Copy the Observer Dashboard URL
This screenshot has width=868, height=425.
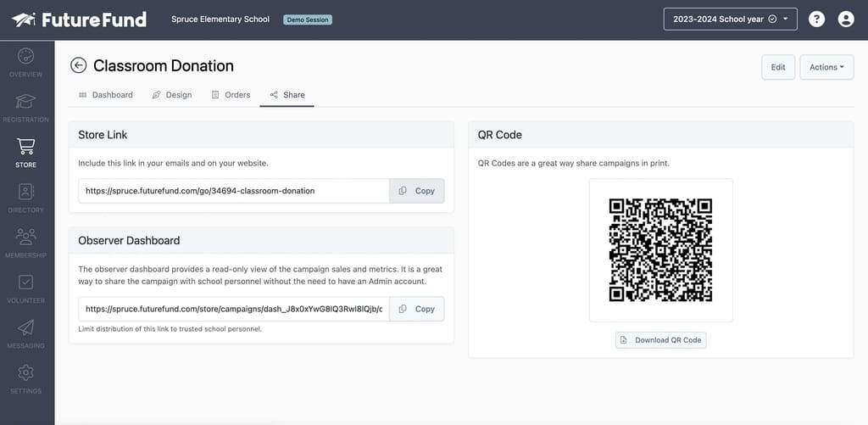[417, 309]
